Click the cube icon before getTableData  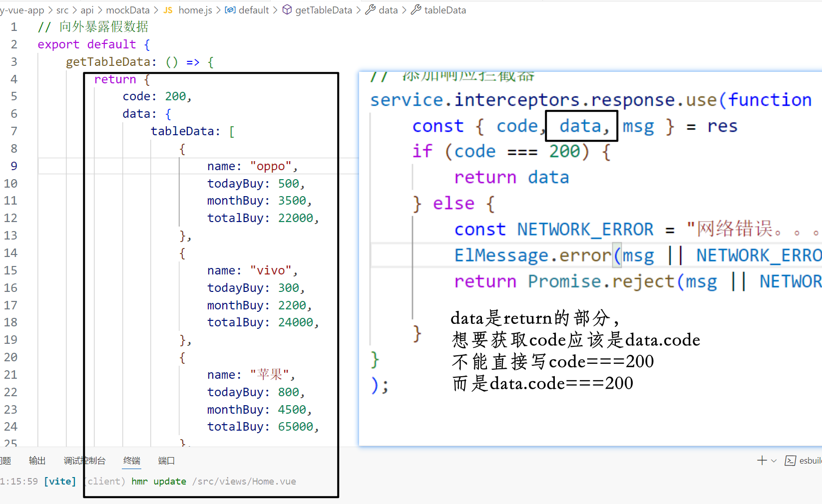286,9
